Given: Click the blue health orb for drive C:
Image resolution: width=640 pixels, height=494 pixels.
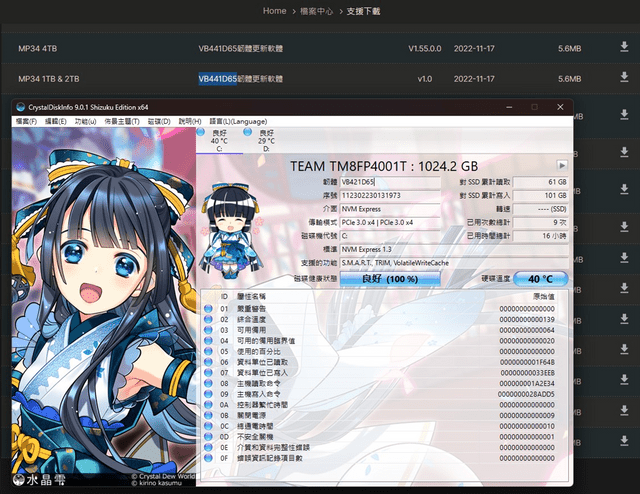Looking at the screenshot, I should (x=200, y=132).
